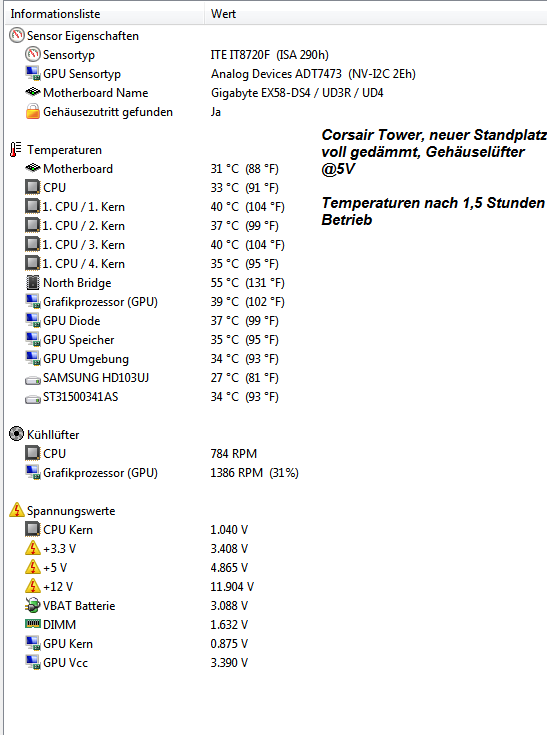Image resolution: width=547 pixels, height=735 pixels.
Task: Click value Gigabyte EX58-DS4 / UD3R / UD4
Action: [x=297, y=93]
